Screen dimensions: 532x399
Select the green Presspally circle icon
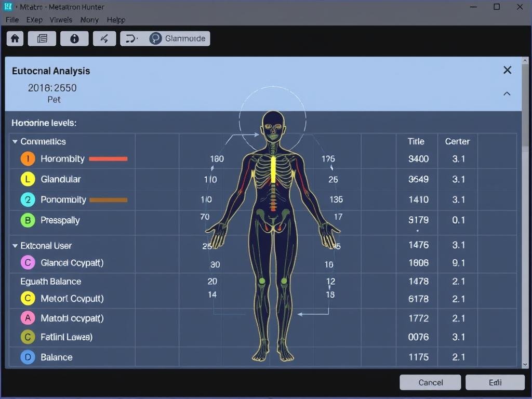[28, 220]
